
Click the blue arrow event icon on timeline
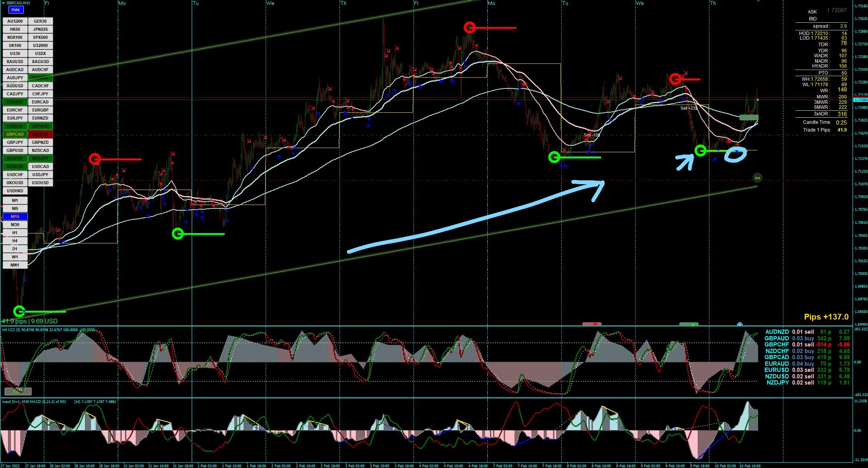pos(739,325)
